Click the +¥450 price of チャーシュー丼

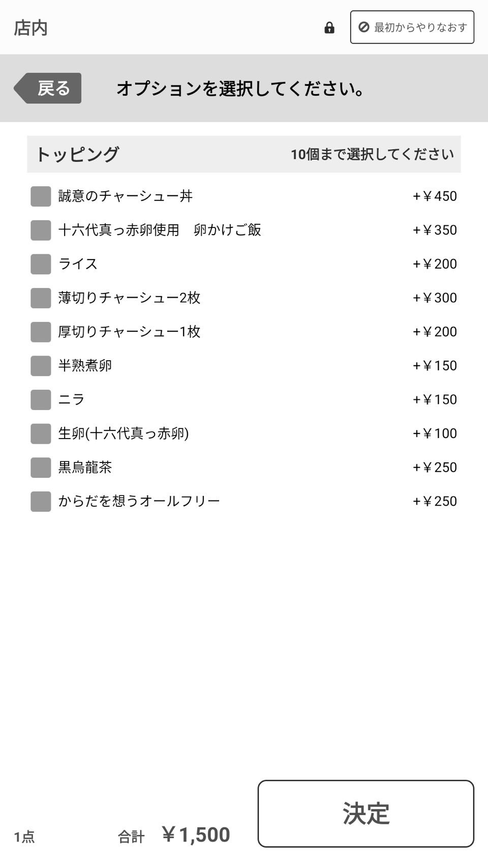tap(435, 196)
